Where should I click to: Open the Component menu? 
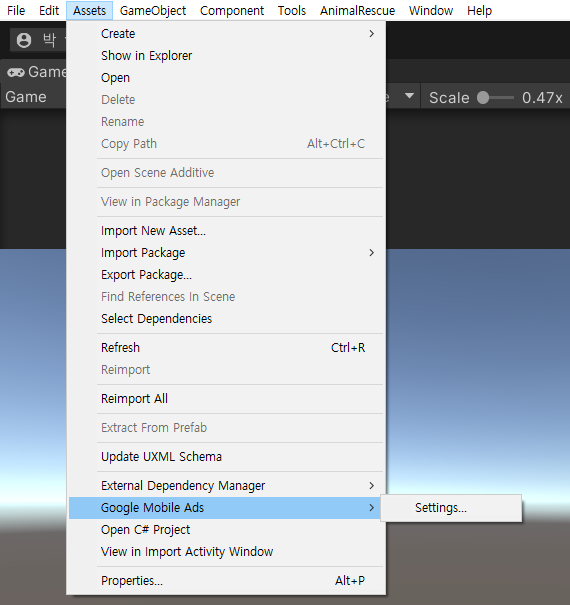(x=232, y=10)
